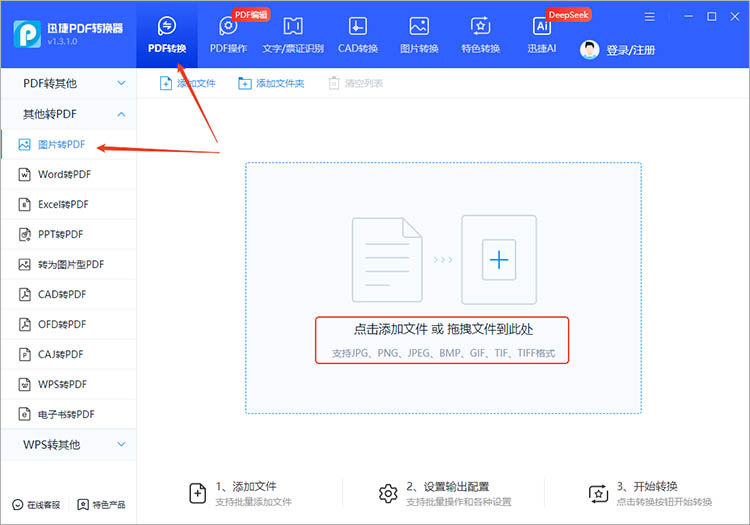Image resolution: width=750 pixels, height=525 pixels.
Task: Click 支持JPG、PNG formats text
Action: click(443, 353)
